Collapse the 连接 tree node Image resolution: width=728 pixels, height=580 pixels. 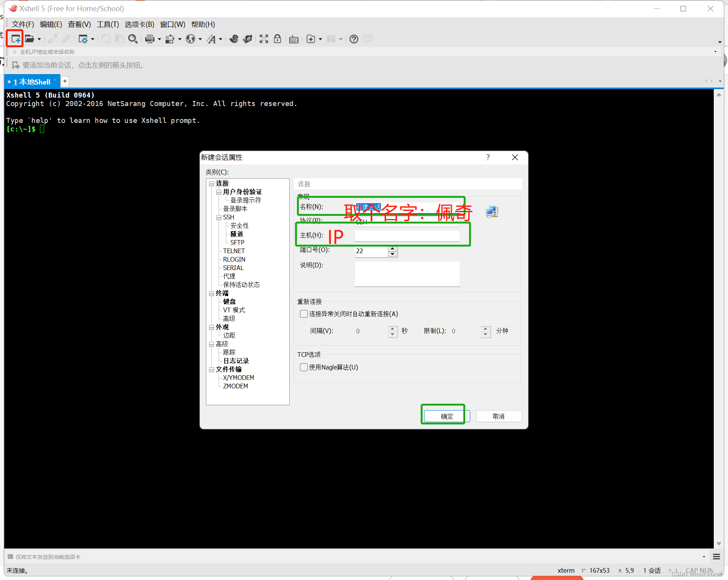[x=211, y=184]
